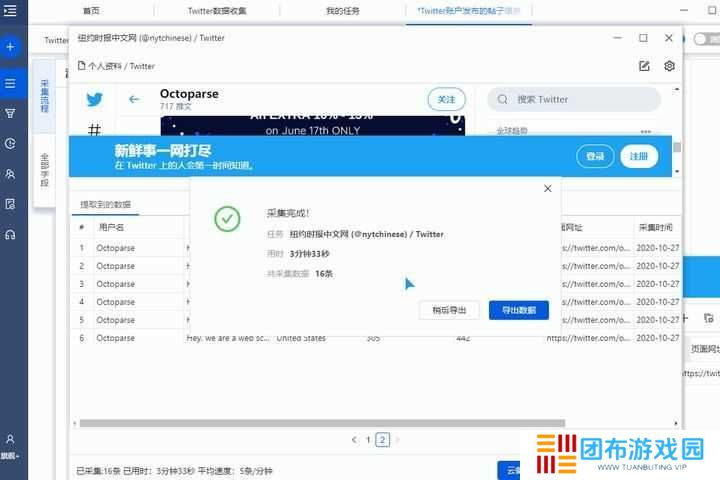Click the edit pencil icon in browser window
720x480 pixels.
(x=644, y=66)
